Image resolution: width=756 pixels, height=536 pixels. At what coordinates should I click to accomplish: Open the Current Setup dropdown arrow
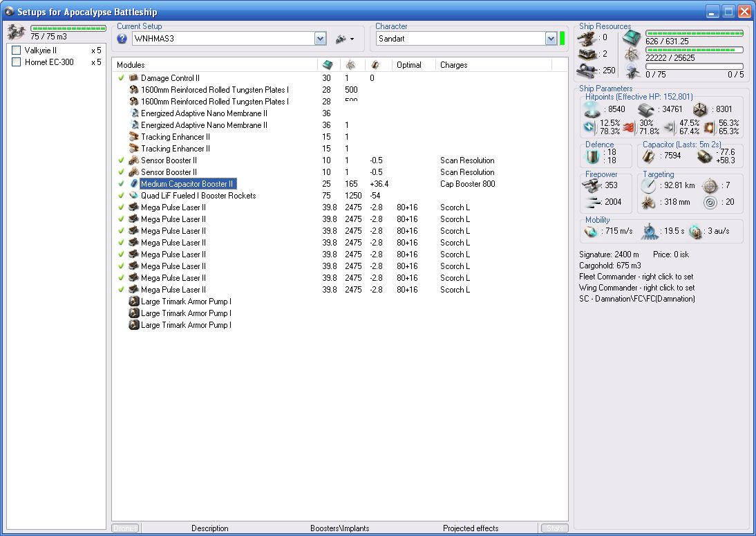[321, 39]
